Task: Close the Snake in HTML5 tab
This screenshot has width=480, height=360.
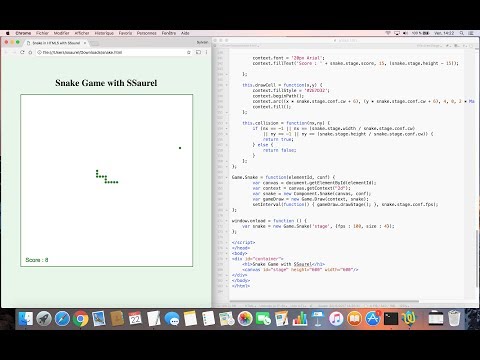Action: [x=85, y=43]
